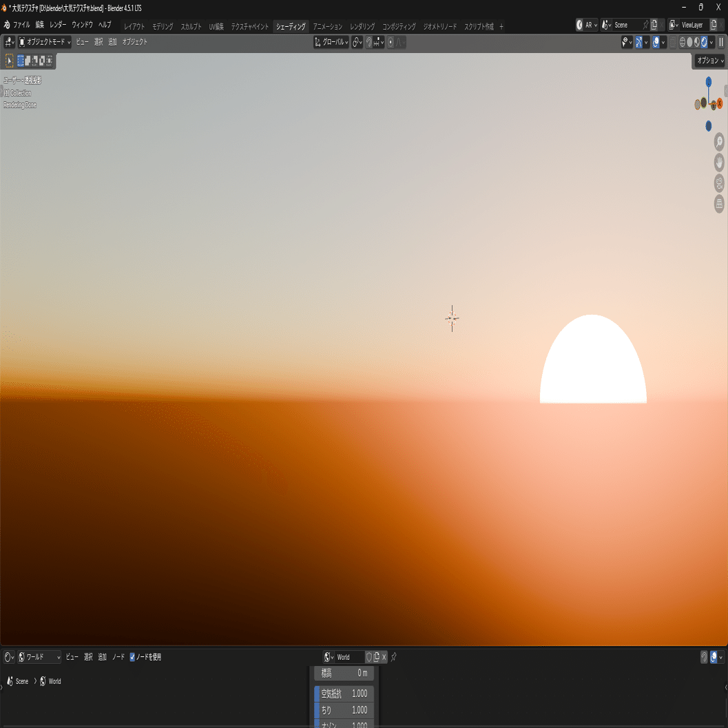Click the World datablock name field

click(350, 657)
